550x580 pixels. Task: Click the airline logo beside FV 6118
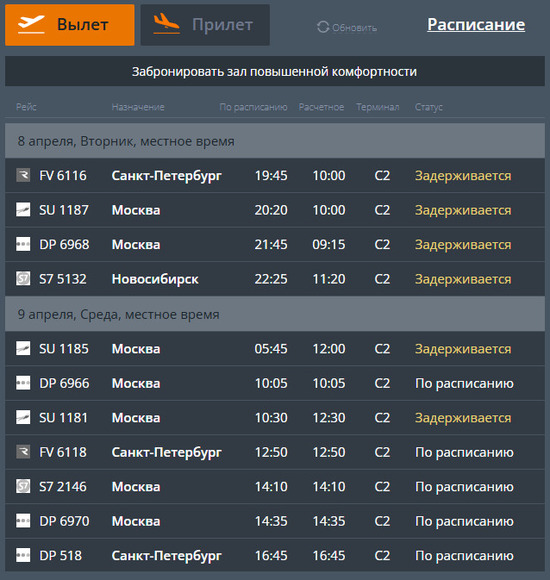(x=23, y=452)
